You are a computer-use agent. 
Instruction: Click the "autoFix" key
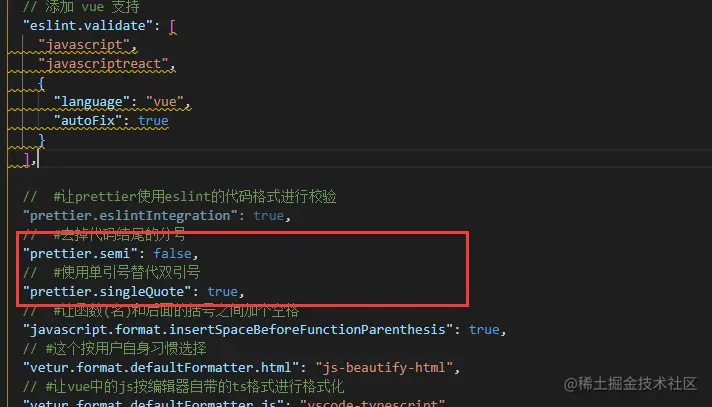point(88,120)
